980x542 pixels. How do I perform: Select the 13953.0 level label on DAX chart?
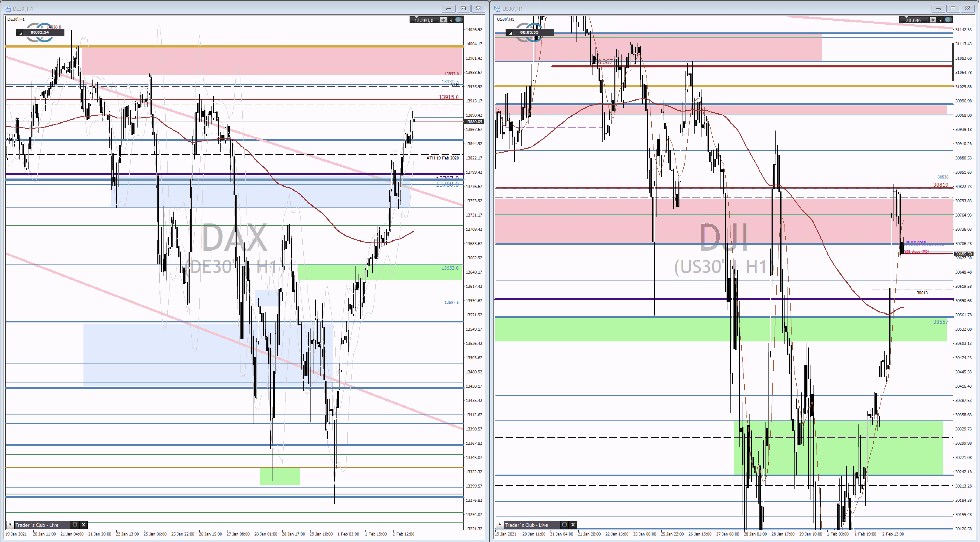click(x=452, y=74)
